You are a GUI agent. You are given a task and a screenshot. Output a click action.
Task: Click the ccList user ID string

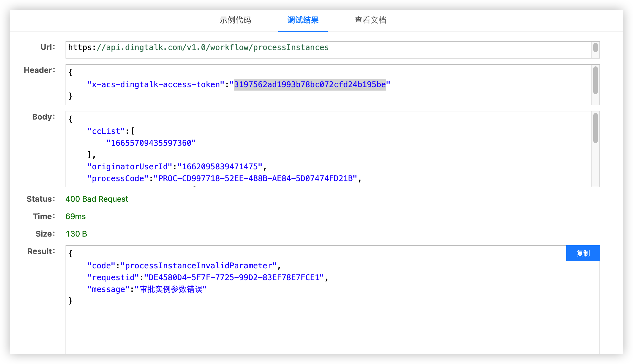[x=151, y=143]
